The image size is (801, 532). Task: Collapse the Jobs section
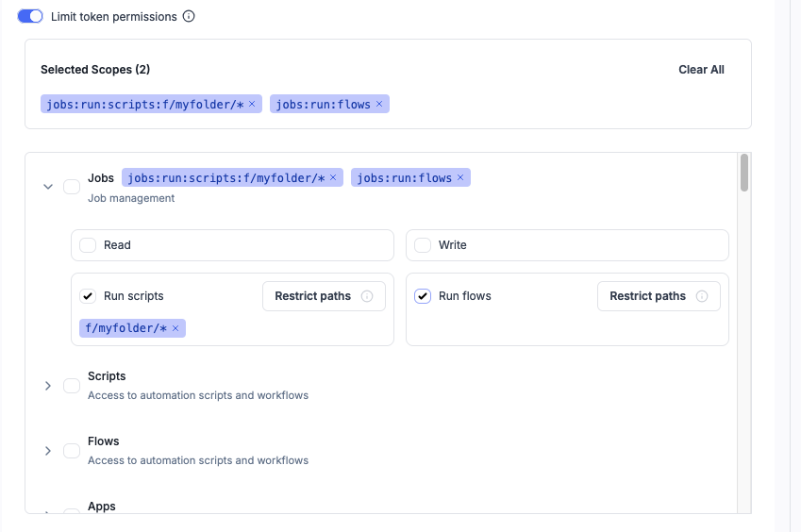point(47,187)
